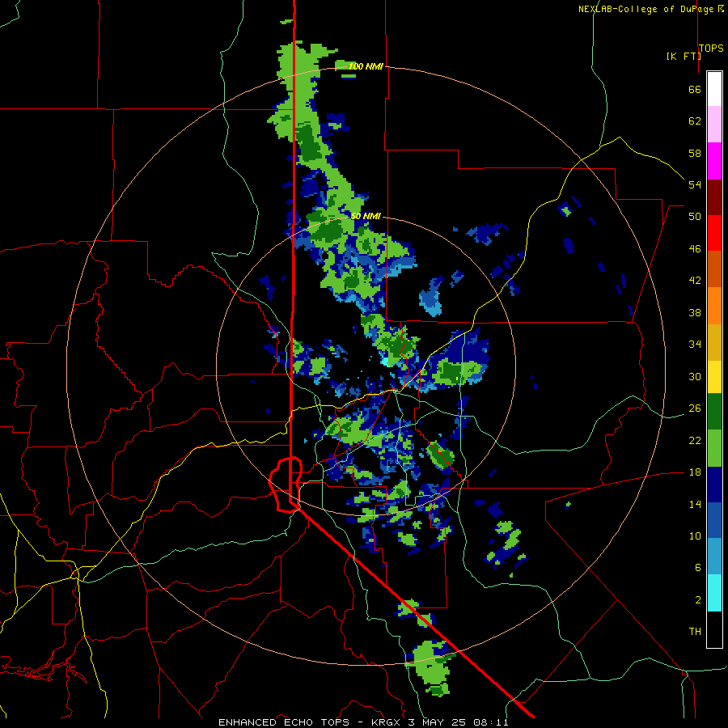Click legend value 30
Screen dimensions: 728x728
[695, 376]
